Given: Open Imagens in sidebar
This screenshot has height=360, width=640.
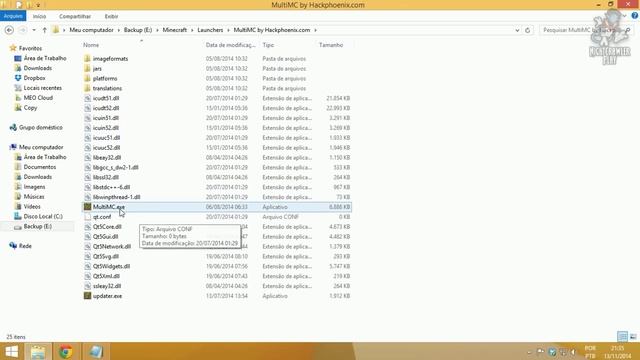Looking at the screenshot, I should [34, 187].
